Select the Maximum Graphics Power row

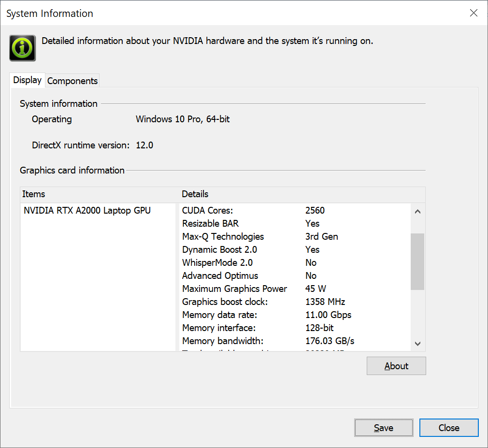point(295,289)
